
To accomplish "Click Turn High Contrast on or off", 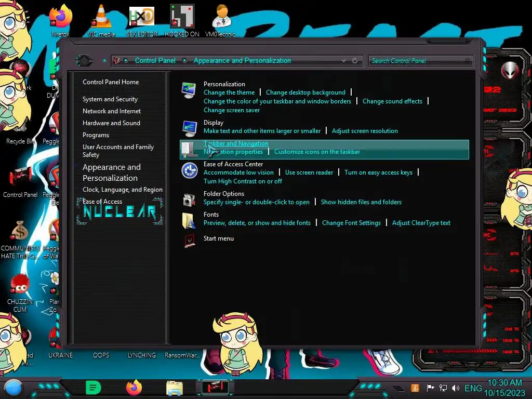I will pyautogui.click(x=243, y=181).
